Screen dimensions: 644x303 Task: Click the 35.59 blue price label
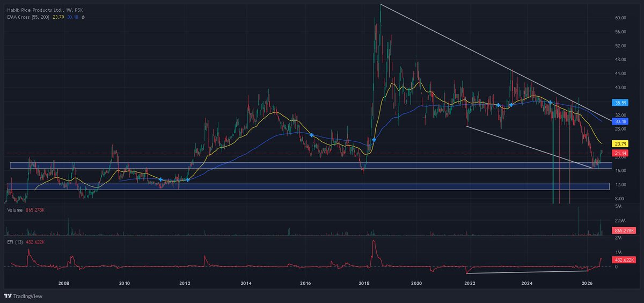click(619, 102)
